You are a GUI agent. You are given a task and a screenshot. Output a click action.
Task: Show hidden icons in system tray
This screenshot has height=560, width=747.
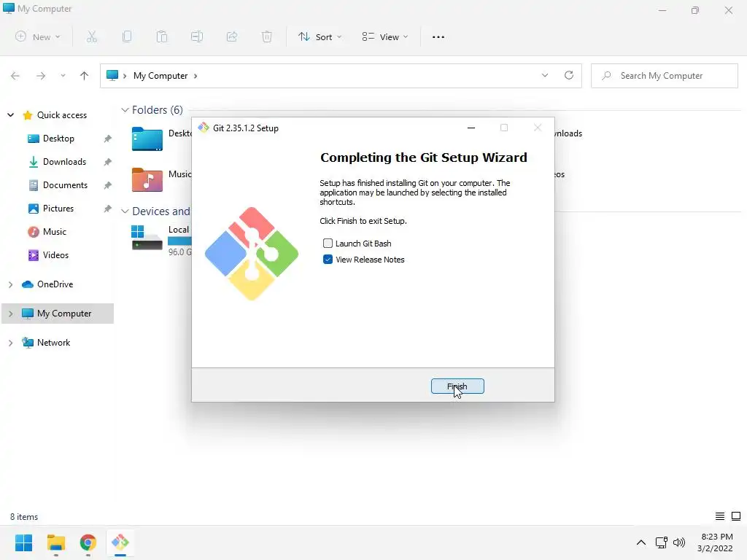point(641,542)
